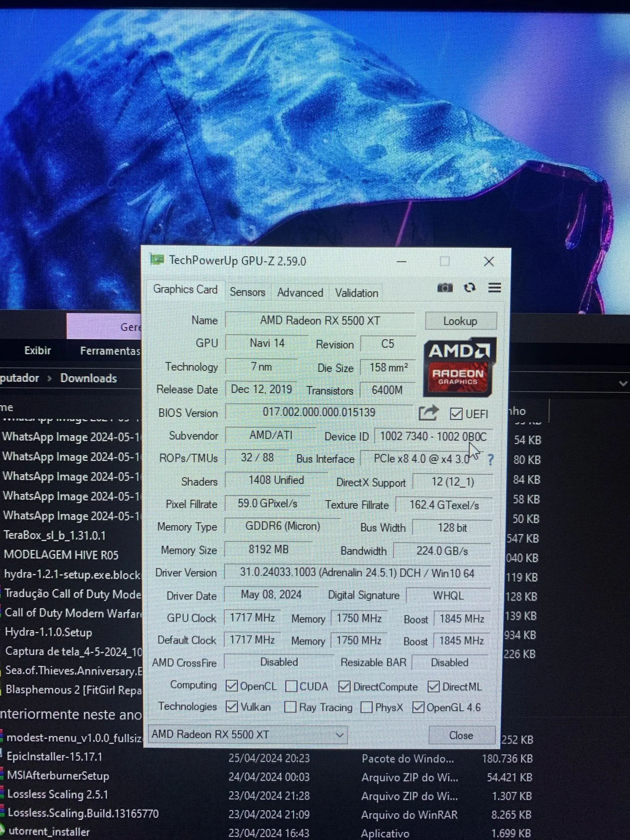Select the Lossless.Scaling.Build.13165770 file
The width and height of the screenshot is (630, 840).
(83, 814)
